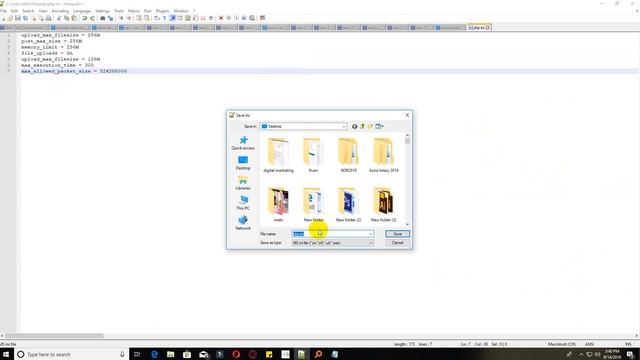The width and height of the screenshot is (640, 360).
Task: Open the Search menu
Action: pyautogui.click(x=28, y=11)
